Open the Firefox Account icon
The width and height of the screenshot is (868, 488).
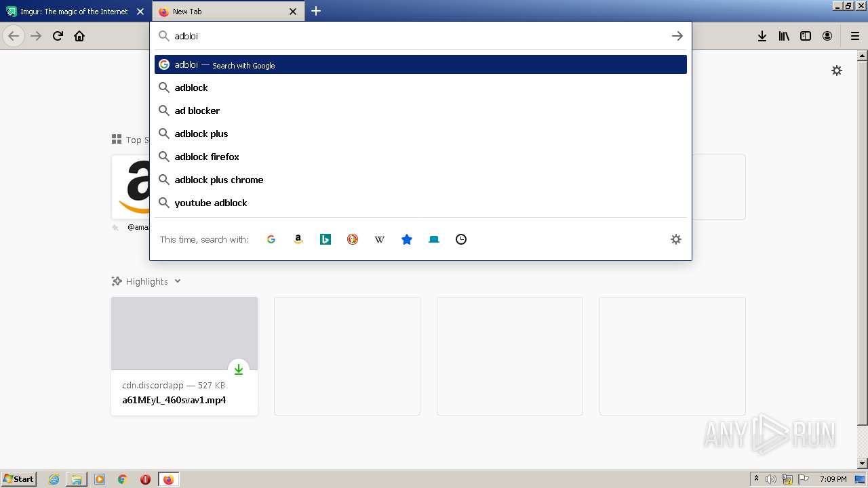827,36
